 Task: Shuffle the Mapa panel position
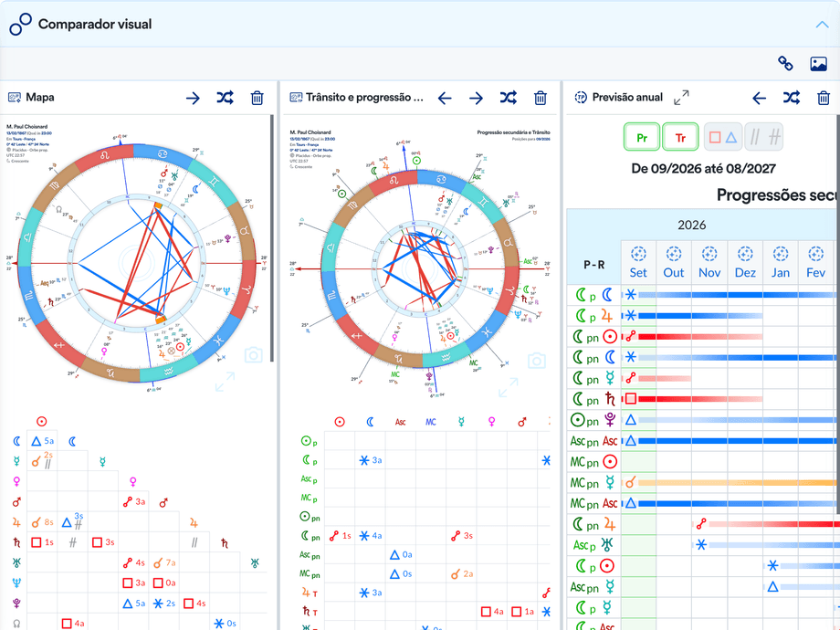(225, 98)
